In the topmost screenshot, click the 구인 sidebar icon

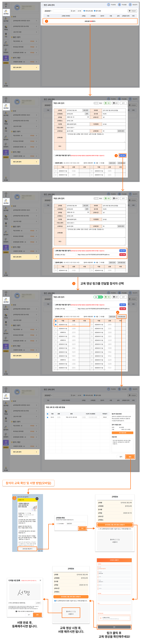click(x=6, y=35)
